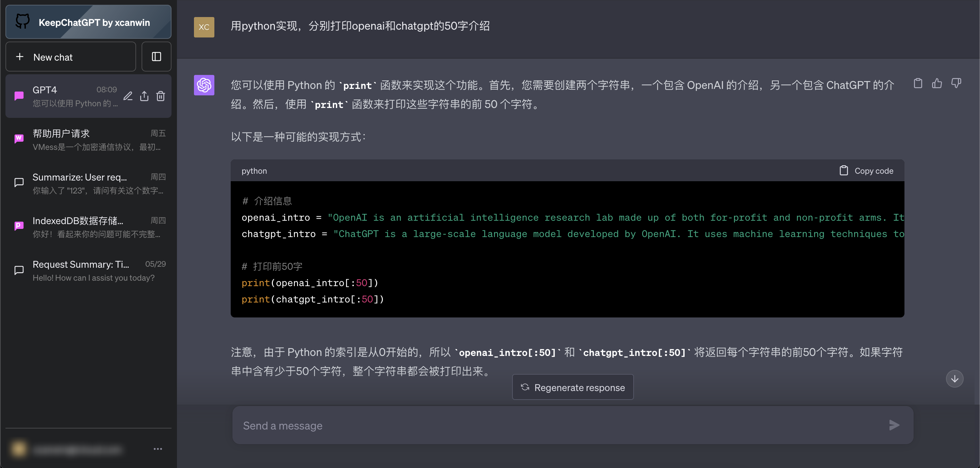Rename GPT4 chat with pencil icon
The height and width of the screenshot is (468, 980).
128,96
